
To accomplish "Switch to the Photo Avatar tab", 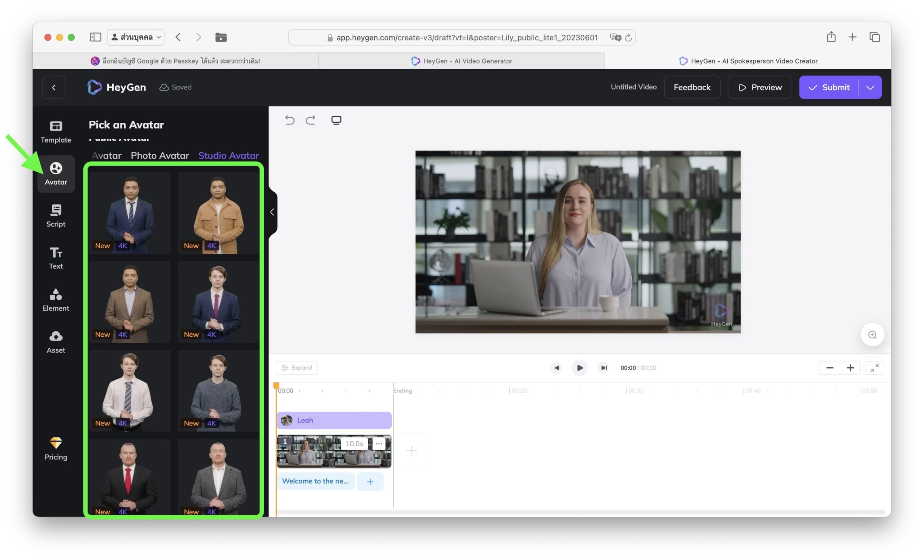I will 160,155.
